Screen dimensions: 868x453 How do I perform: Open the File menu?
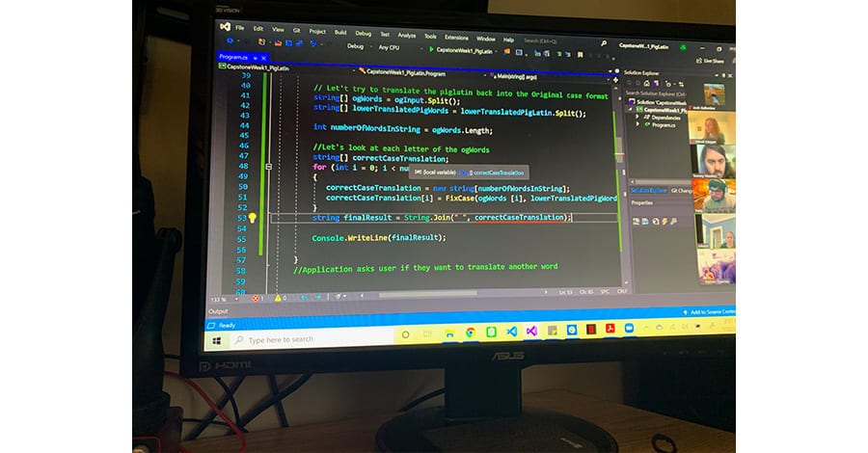tap(240, 28)
